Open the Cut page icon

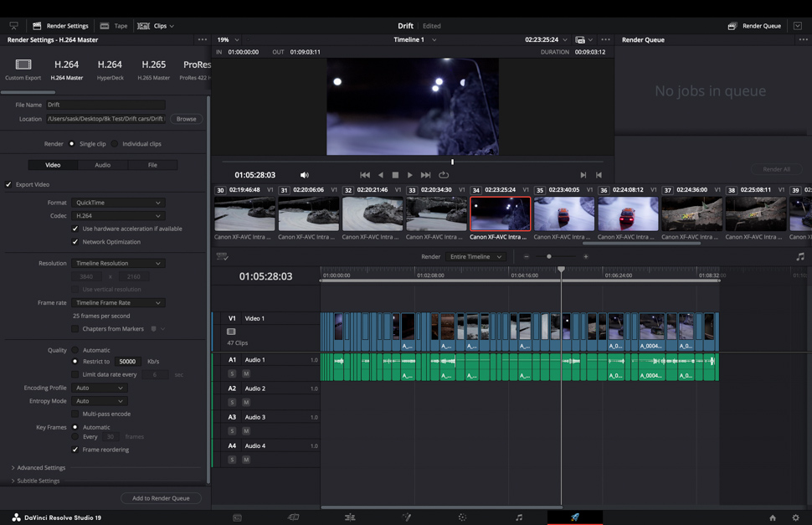pyautogui.click(x=294, y=517)
